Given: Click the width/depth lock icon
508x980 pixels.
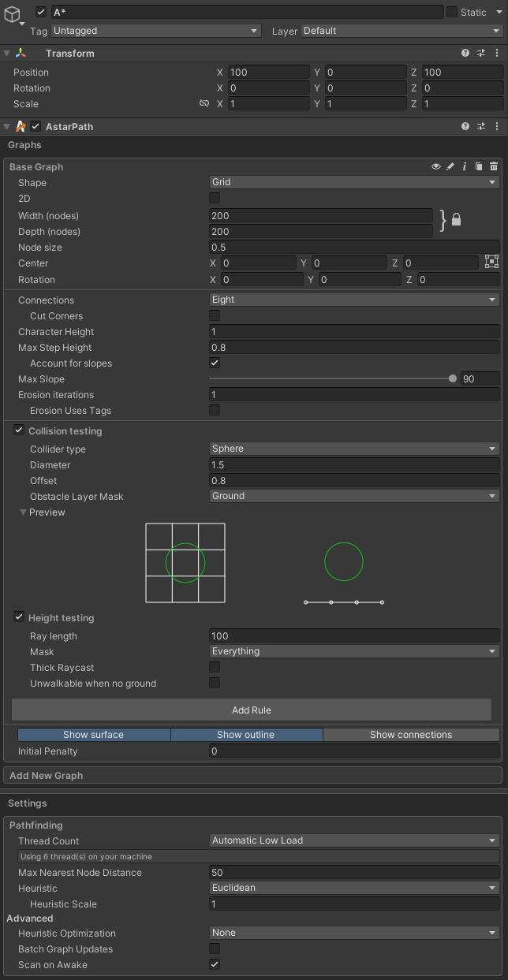Looking at the screenshot, I should (456, 220).
